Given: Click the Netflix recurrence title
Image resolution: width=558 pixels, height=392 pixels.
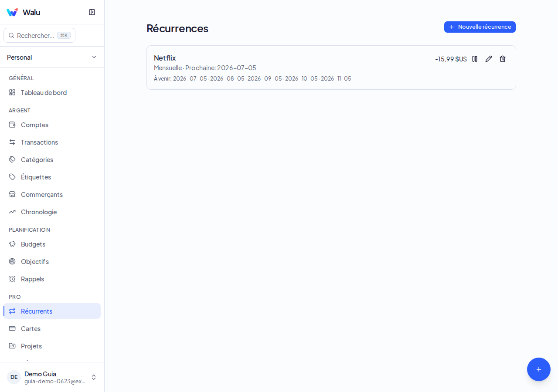Looking at the screenshot, I should click(165, 58).
